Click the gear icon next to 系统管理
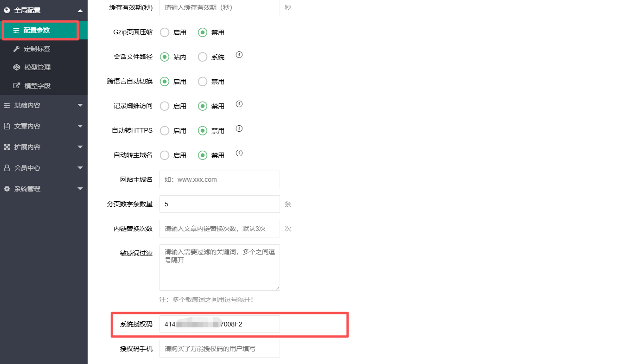This screenshot has height=364, width=625. point(7,189)
